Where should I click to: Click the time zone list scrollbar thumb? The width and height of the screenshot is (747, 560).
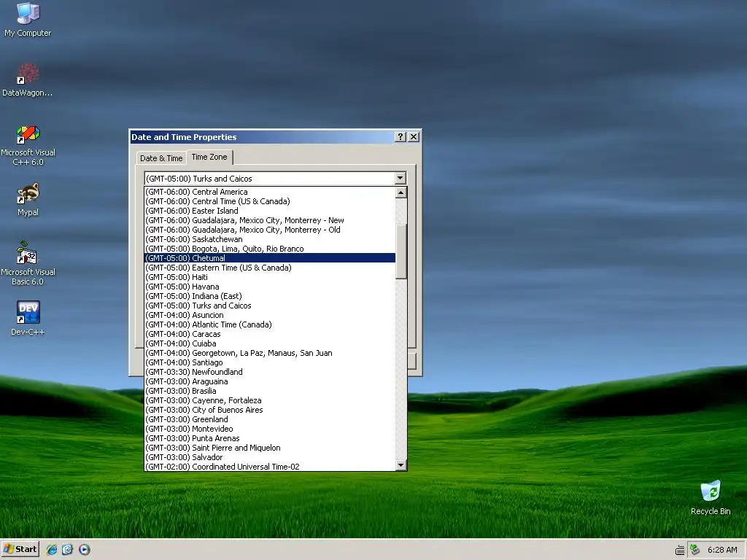click(x=401, y=252)
